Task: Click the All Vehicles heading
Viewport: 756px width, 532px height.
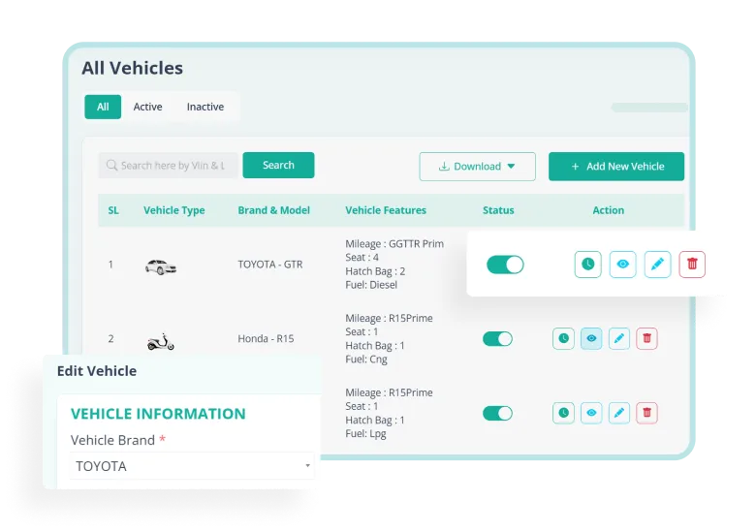Action: coord(132,69)
